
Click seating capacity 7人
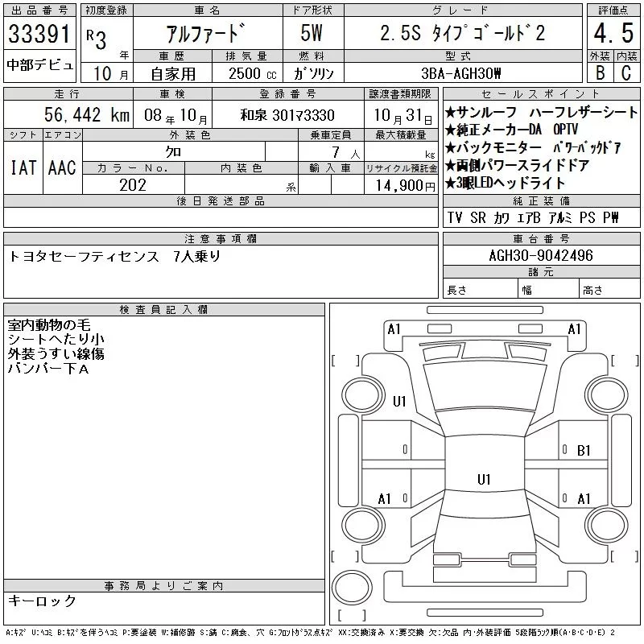346,152
